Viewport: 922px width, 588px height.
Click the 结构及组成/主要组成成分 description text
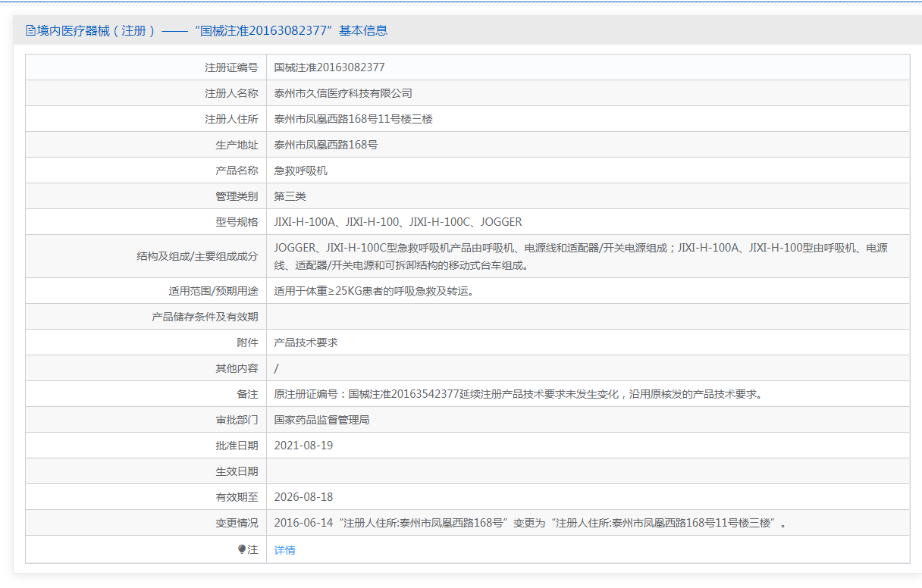pos(580,256)
